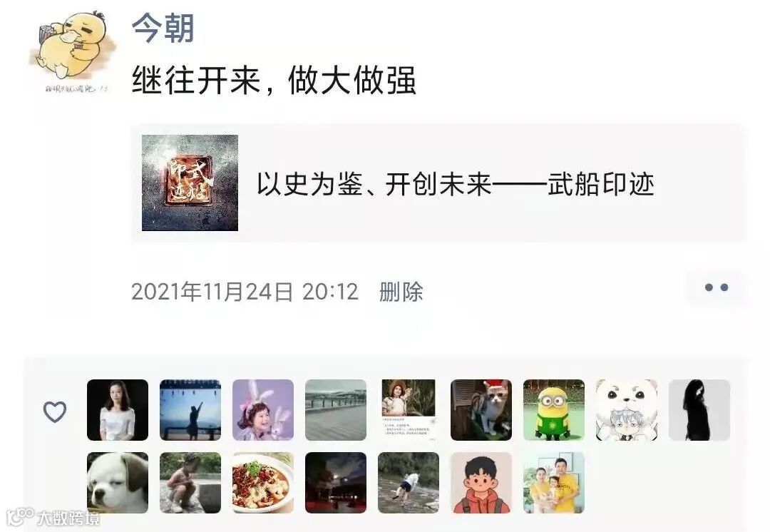Screen dimensions: 770x532
Task: Open username 今朝 profile link
Action: click(x=163, y=28)
